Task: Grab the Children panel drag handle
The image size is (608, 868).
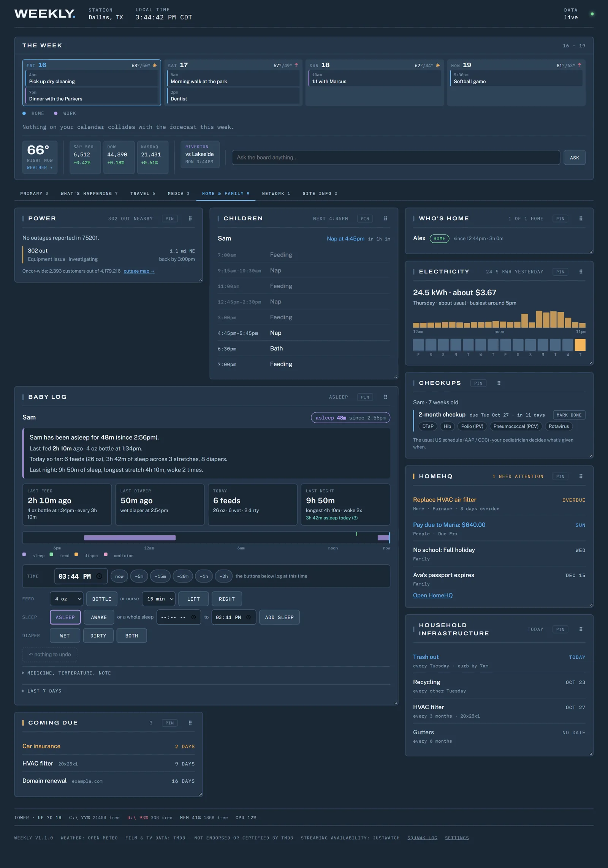Action: [x=386, y=218]
